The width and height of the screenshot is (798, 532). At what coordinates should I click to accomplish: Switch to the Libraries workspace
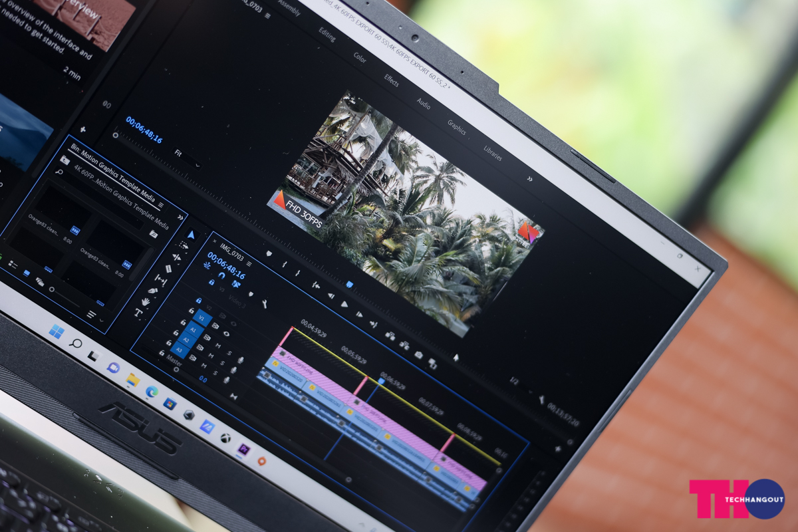click(x=493, y=153)
